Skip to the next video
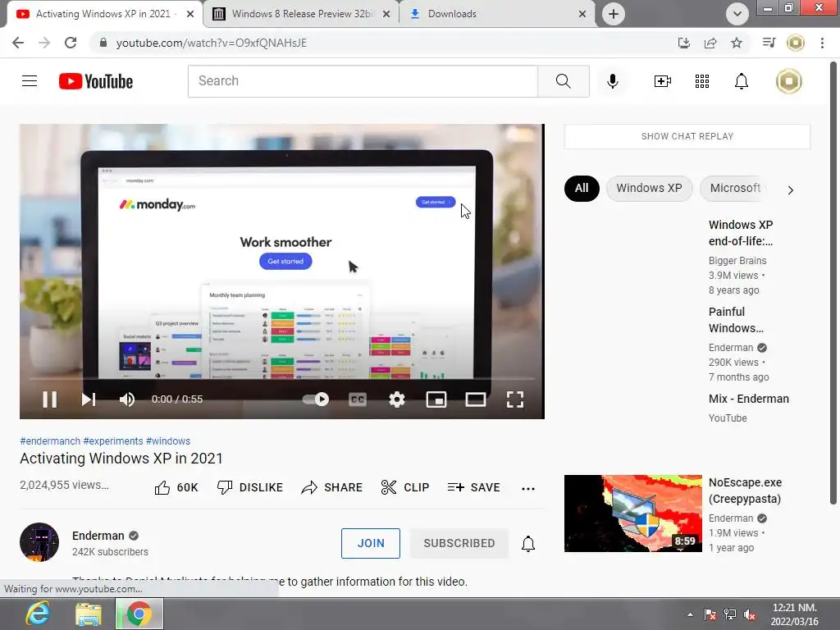Image resolution: width=840 pixels, height=630 pixels. coord(89,399)
